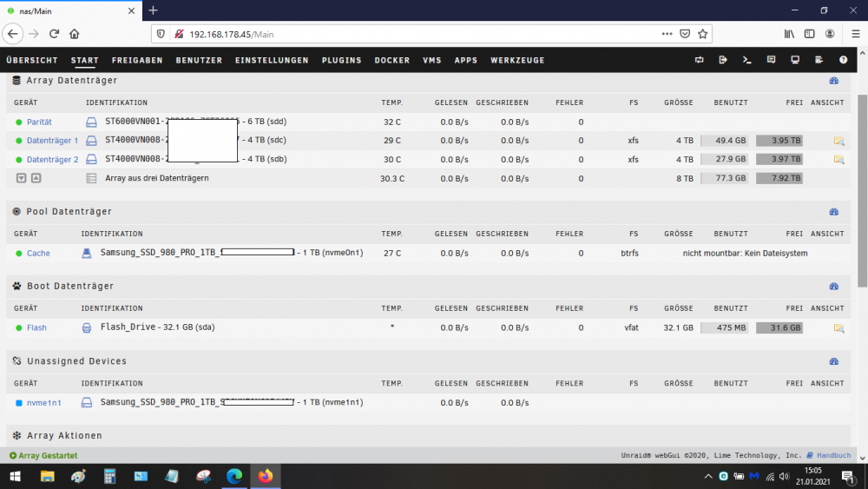Open the Windows notification center
This screenshot has width=868, height=489.
tap(847, 476)
